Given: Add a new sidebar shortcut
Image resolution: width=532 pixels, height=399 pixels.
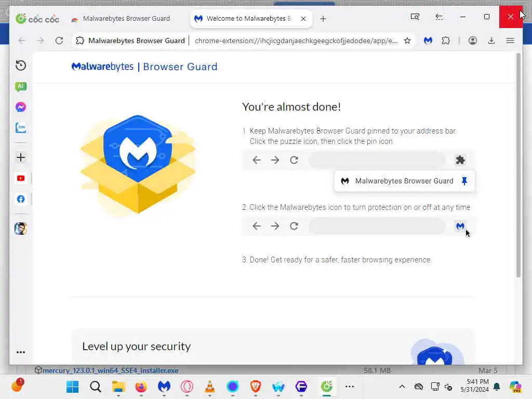Looking at the screenshot, I should (x=21, y=157).
